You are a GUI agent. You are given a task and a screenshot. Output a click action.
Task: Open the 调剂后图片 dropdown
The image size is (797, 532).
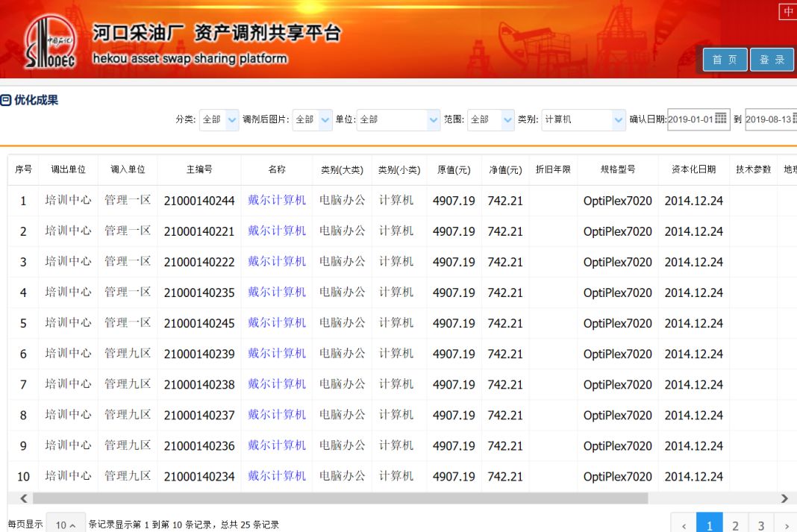(x=325, y=119)
